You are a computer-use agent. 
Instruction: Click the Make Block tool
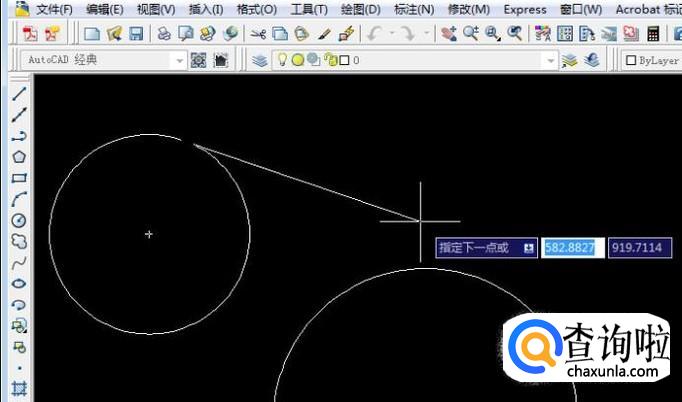coord(19,347)
